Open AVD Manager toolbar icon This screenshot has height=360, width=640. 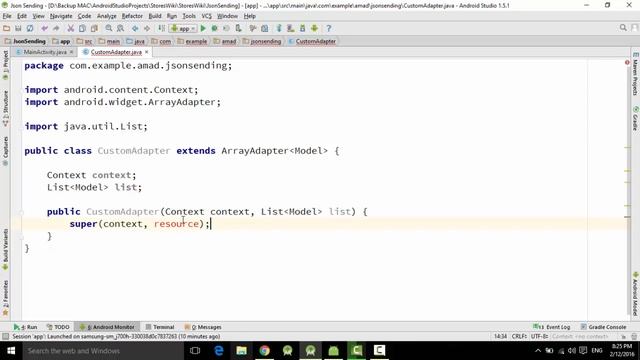click(291, 28)
